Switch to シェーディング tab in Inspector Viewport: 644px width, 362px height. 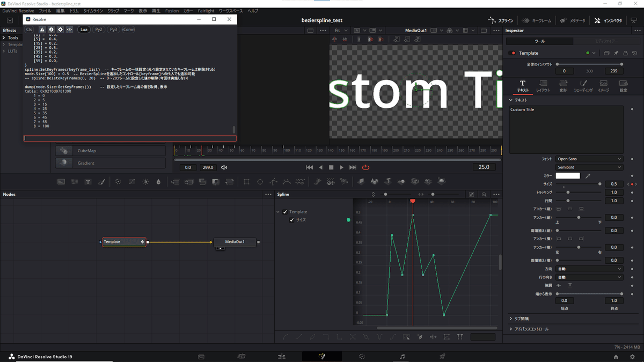pyautogui.click(x=583, y=86)
